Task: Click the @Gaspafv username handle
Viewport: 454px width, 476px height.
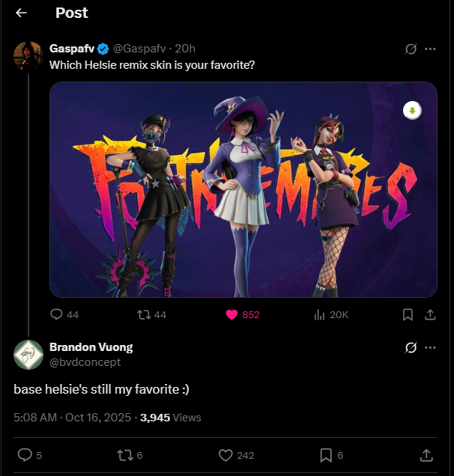Action: pos(139,49)
